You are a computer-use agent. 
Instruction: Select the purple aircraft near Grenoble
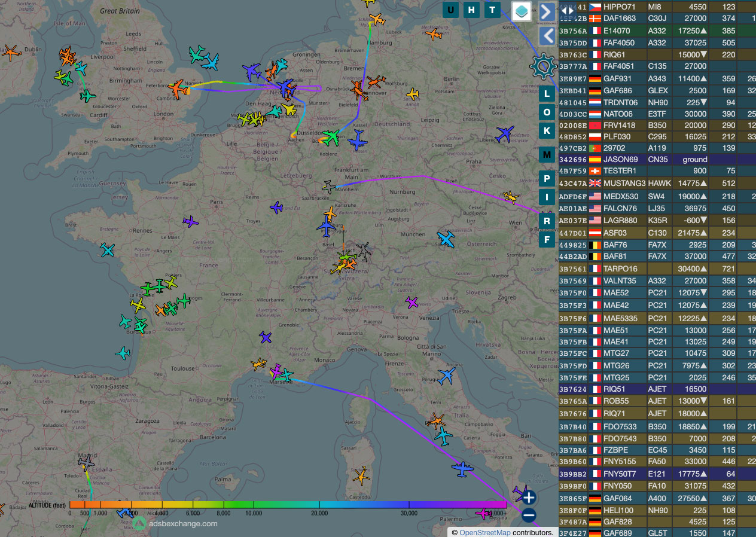click(x=266, y=337)
